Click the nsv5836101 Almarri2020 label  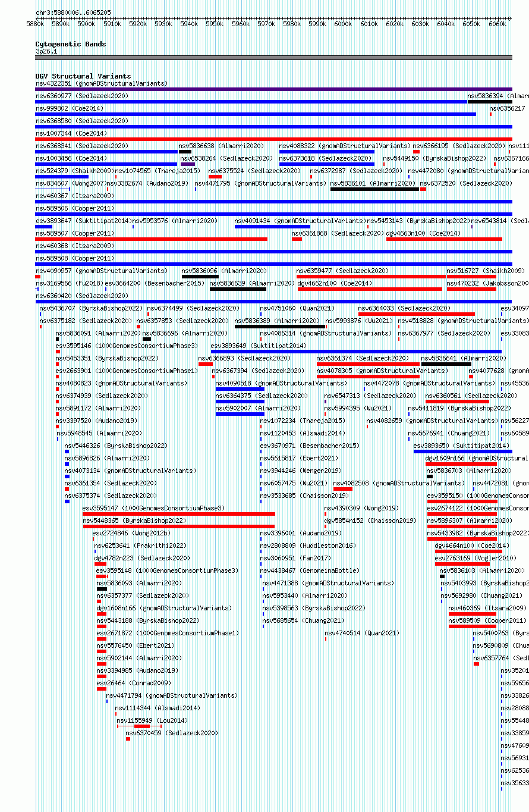[x=373, y=184]
